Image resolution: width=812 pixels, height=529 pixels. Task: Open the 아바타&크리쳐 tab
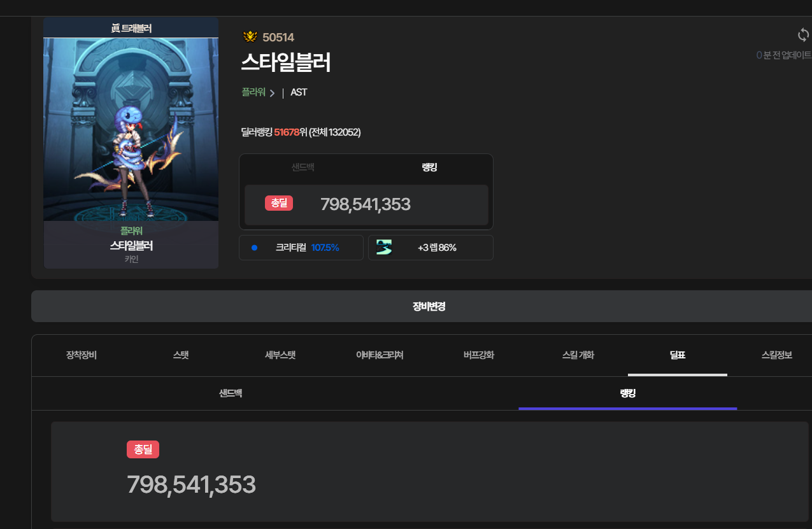380,355
